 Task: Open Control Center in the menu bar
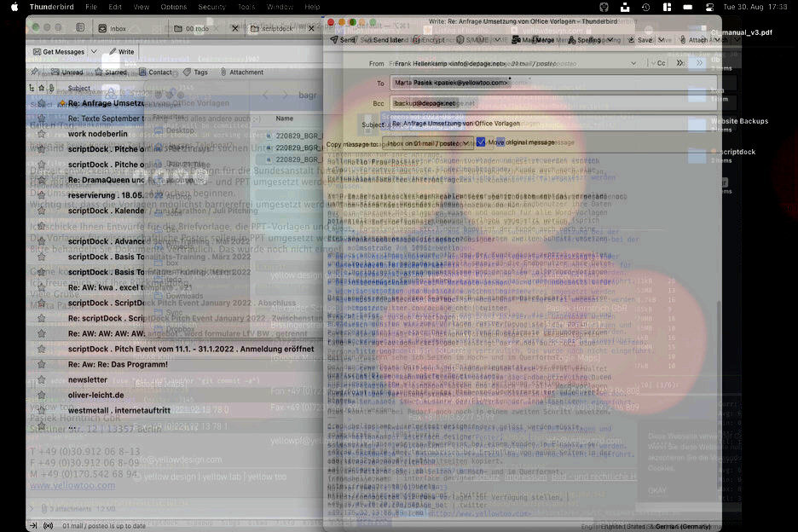coord(709,7)
